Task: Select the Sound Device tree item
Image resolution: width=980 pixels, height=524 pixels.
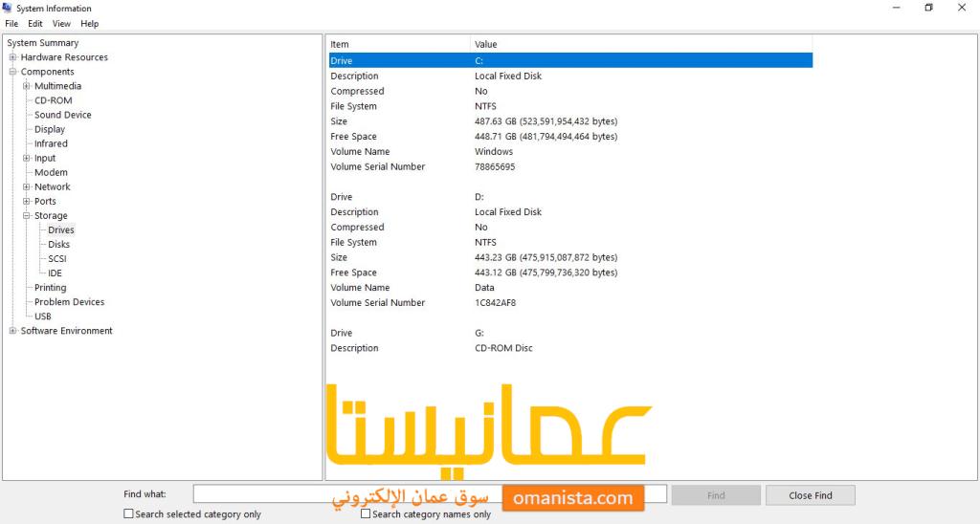Action: (x=63, y=115)
